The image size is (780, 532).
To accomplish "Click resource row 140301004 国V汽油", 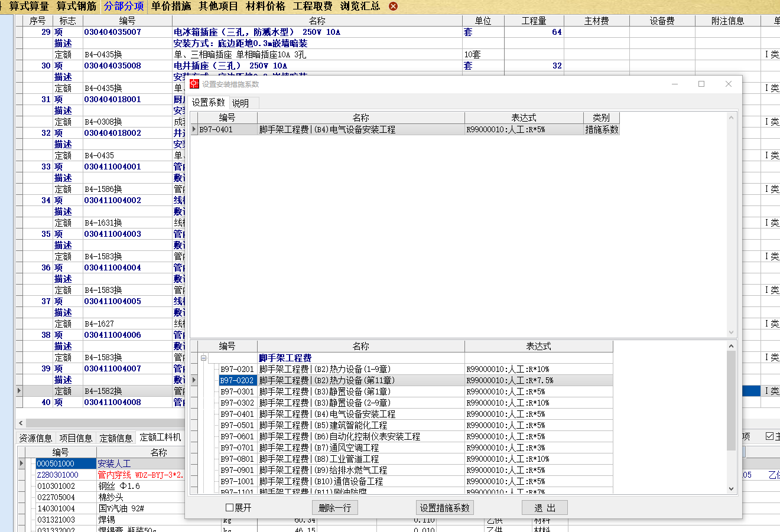I will click(x=110, y=508).
